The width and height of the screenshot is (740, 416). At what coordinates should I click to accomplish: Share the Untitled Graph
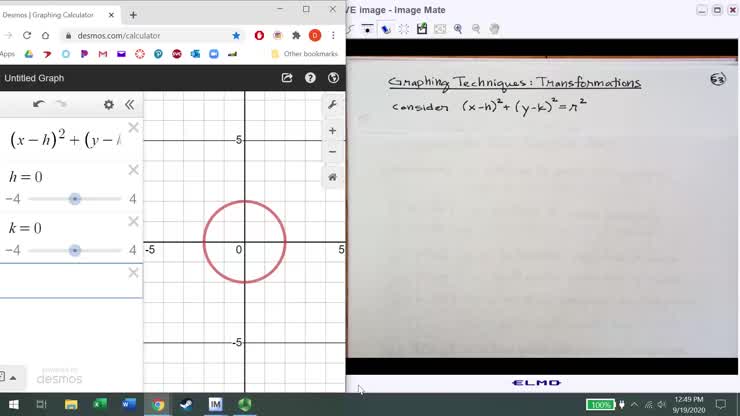point(287,78)
